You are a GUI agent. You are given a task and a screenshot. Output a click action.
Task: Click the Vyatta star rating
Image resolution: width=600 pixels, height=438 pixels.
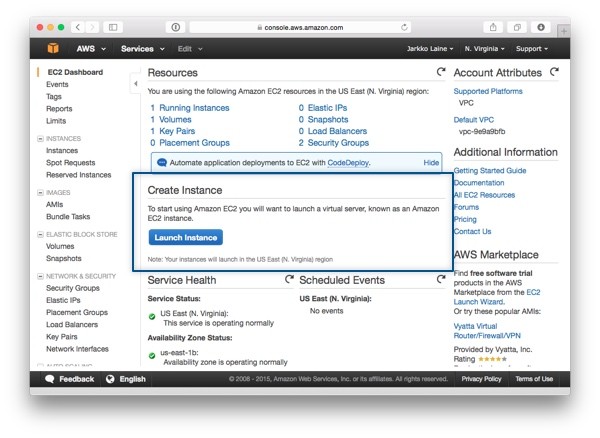click(492, 359)
